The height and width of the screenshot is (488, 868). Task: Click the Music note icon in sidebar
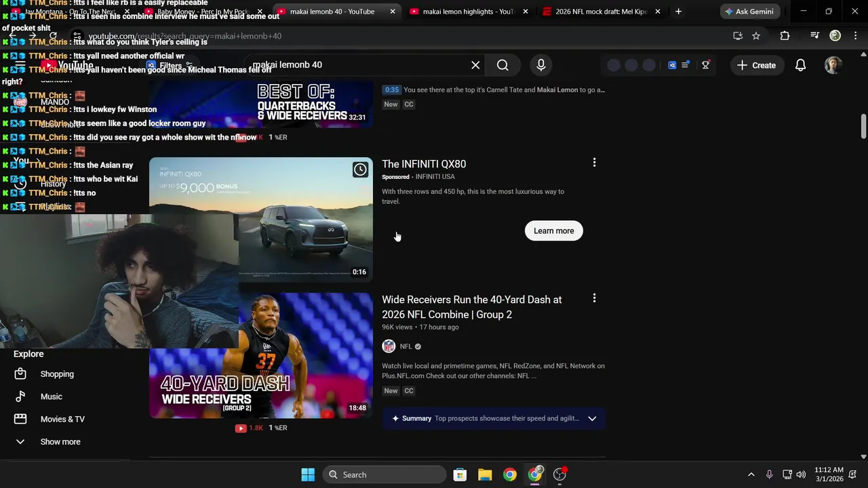pos(20,396)
